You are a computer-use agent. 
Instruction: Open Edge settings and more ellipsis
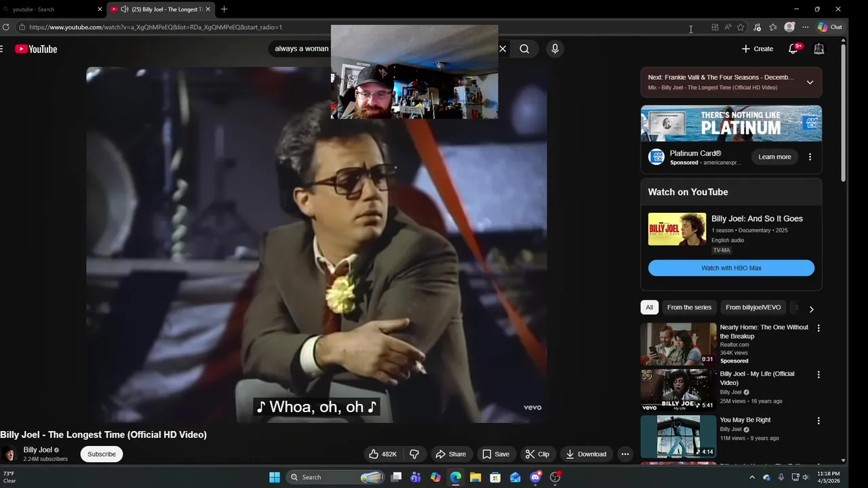click(x=806, y=27)
